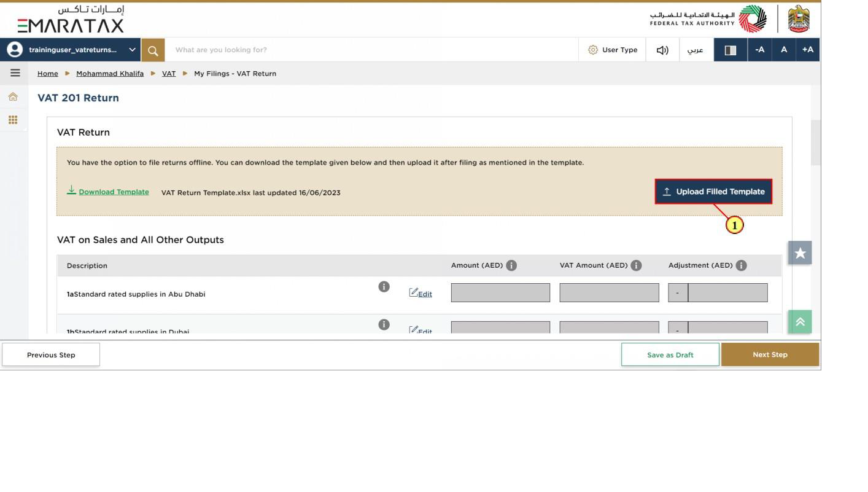Viewport: 868px width, 492px height.
Task: Go to home via sidebar house icon
Action: point(13,97)
